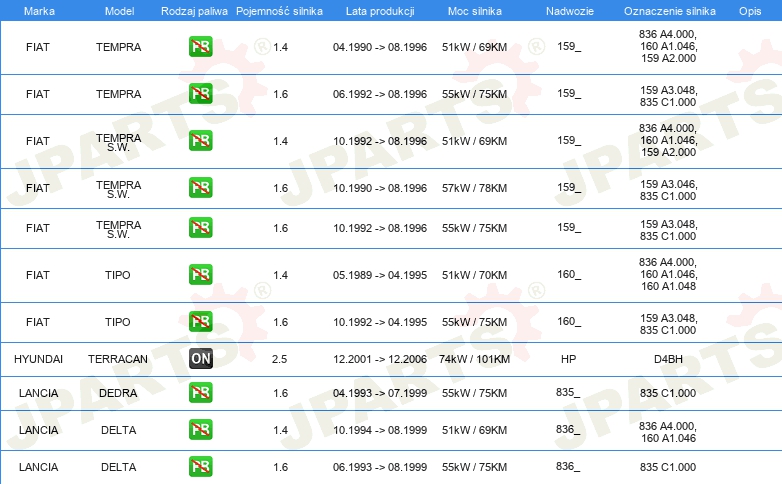The width and height of the screenshot is (782, 484).
Task: Click production dates 12.2001 -> 12.2006
Action: [380, 359]
